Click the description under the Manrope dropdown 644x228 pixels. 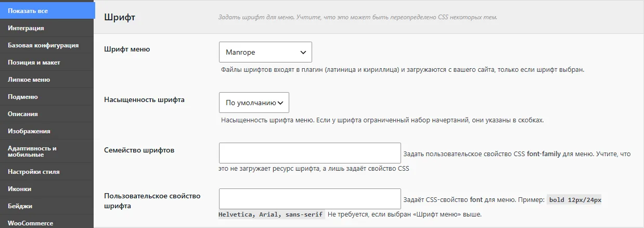[403, 69]
